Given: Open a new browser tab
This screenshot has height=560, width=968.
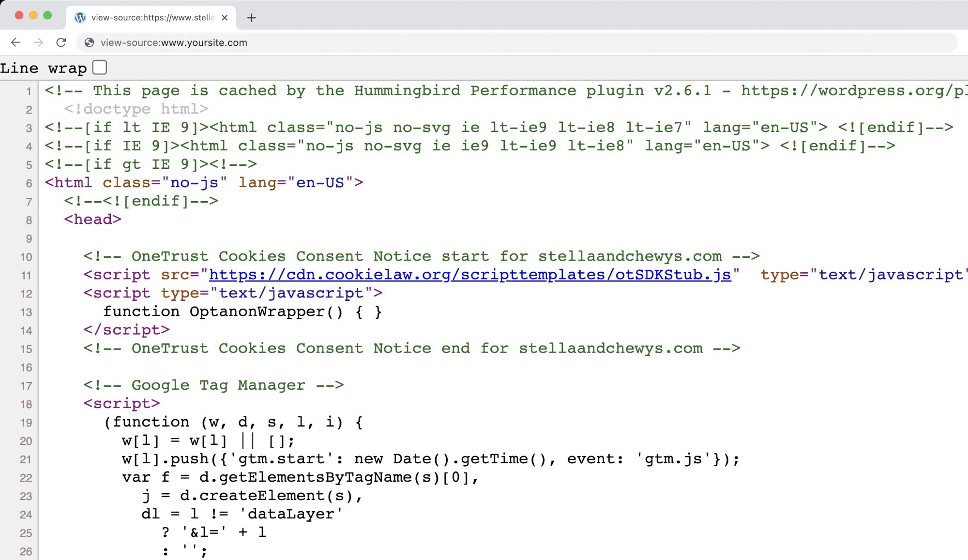Looking at the screenshot, I should (251, 18).
